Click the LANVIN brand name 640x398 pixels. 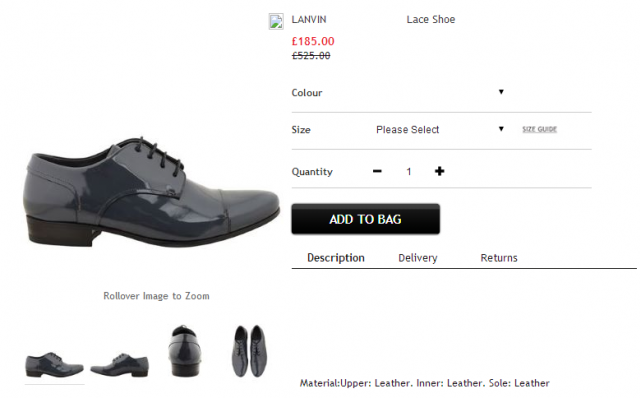click(309, 20)
